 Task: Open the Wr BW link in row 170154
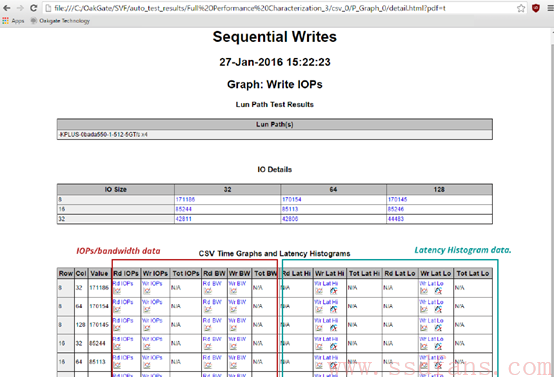pyautogui.click(x=237, y=302)
